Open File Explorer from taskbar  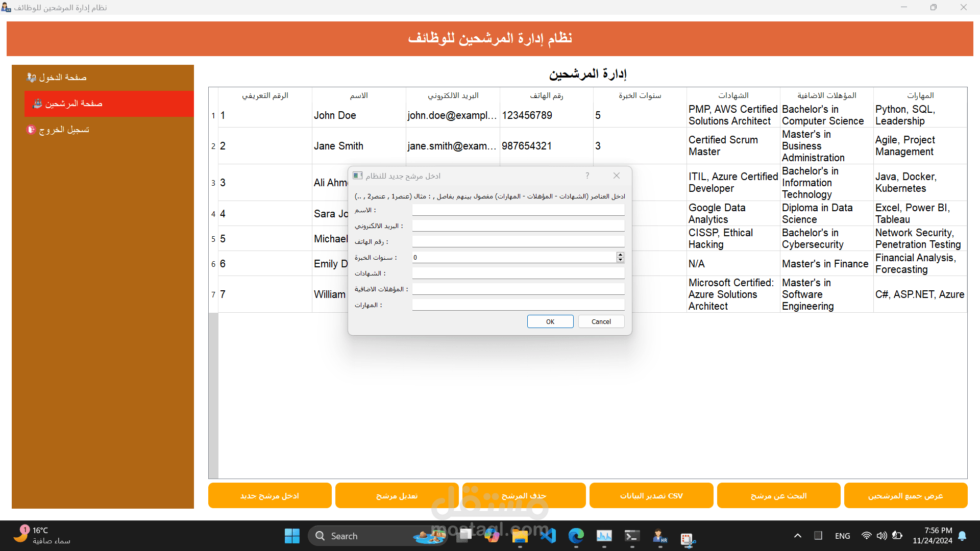(520, 536)
